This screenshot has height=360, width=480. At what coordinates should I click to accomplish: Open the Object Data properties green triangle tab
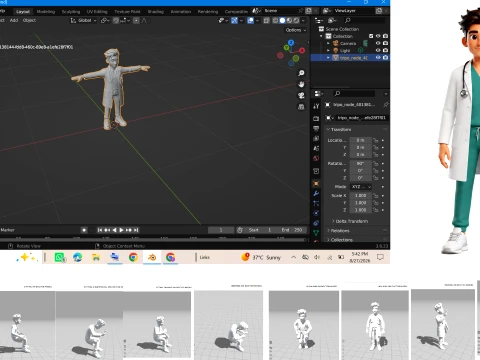(316, 233)
